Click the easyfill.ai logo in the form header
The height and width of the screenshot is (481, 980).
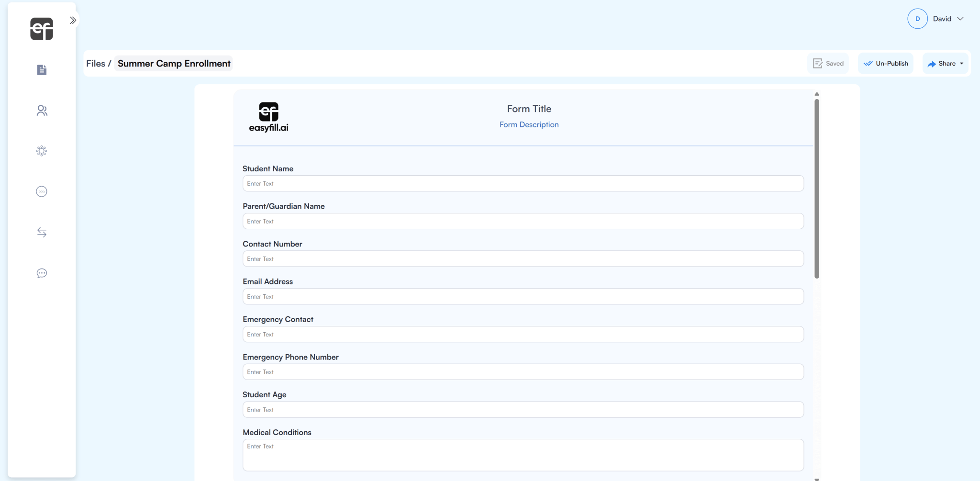tap(268, 117)
